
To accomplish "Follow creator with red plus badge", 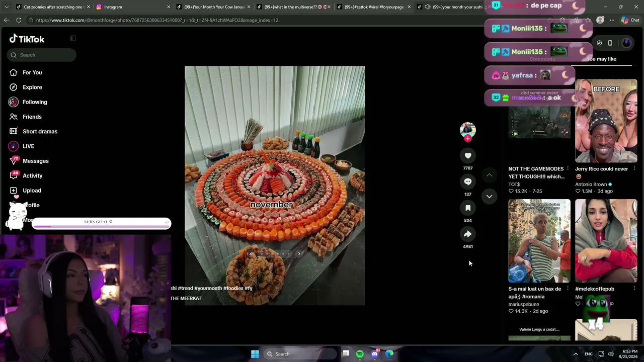I will [x=468, y=138].
